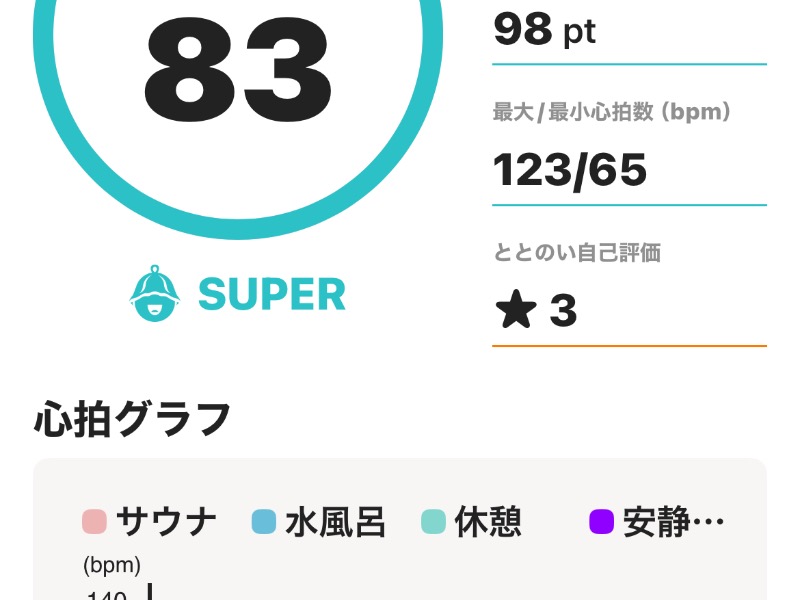Click the sauna hat mascot icon
Image resolution: width=800 pixels, height=600 pixels.
click(x=155, y=293)
